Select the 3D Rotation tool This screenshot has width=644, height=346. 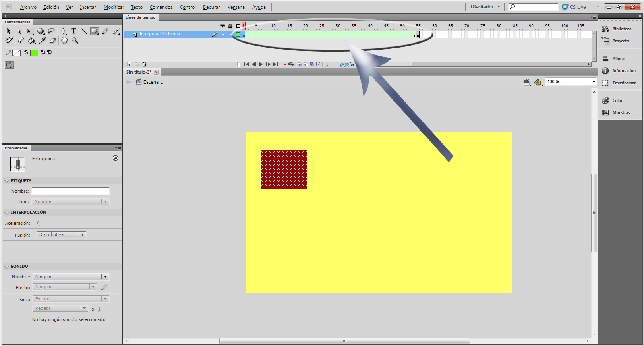(41, 31)
